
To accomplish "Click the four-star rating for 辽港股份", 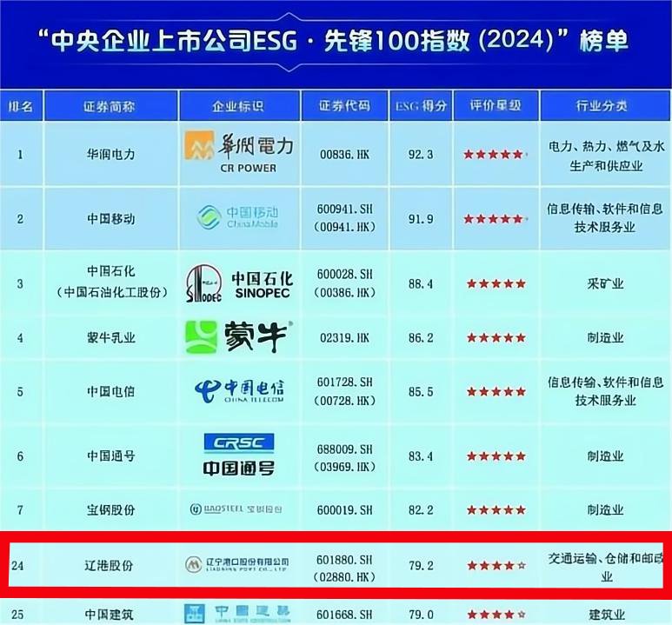I will (x=496, y=565).
